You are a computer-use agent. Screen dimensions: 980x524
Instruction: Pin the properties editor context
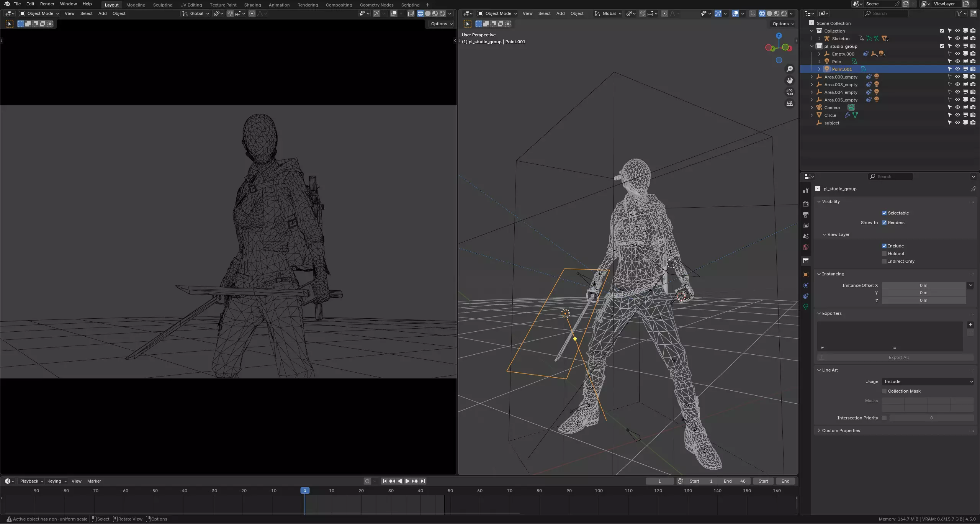pyautogui.click(x=973, y=189)
